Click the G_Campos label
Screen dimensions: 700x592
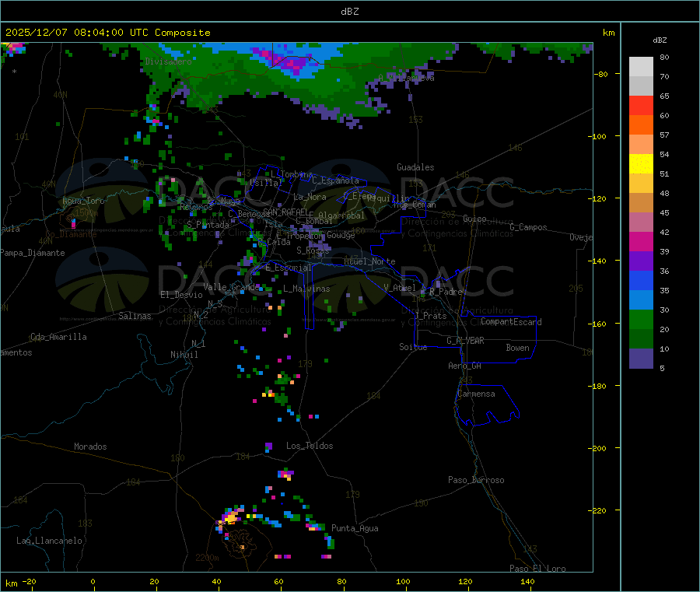(528, 227)
